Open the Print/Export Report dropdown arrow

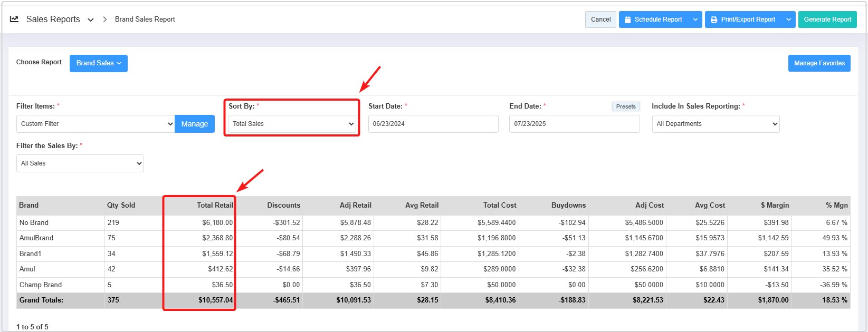788,19
